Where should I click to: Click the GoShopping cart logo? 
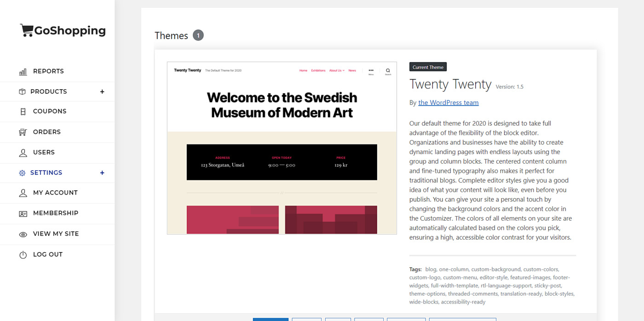[x=63, y=30]
